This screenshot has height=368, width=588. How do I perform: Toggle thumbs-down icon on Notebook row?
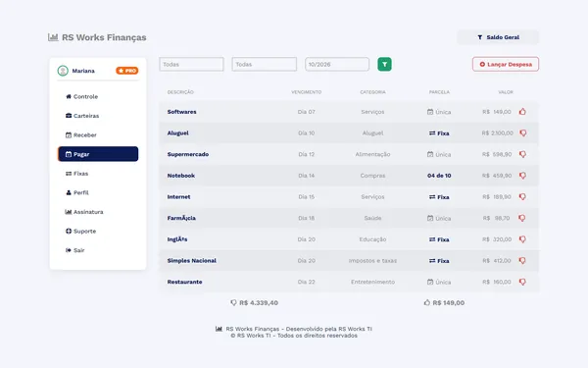click(x=522, y=176)
